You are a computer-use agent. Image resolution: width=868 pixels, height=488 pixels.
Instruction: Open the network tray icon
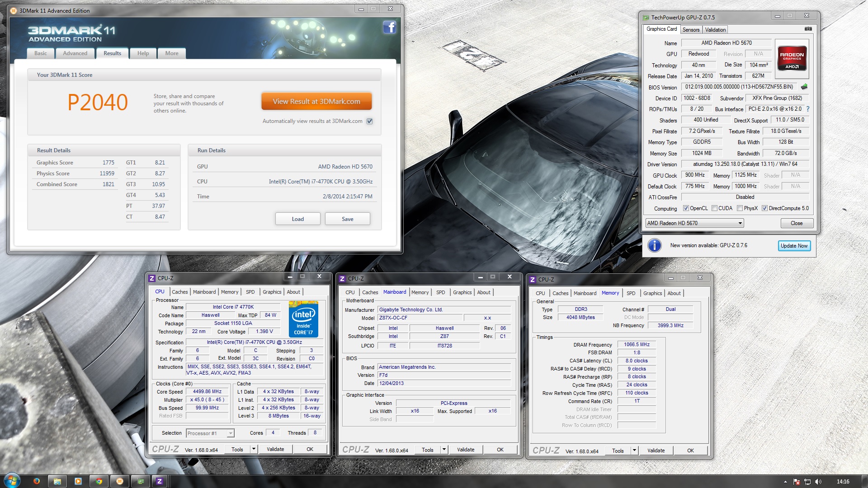(807, 482)
